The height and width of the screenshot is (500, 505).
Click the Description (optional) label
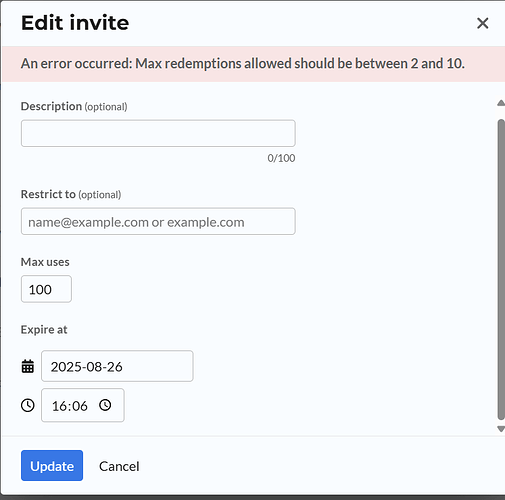point(74,106)
